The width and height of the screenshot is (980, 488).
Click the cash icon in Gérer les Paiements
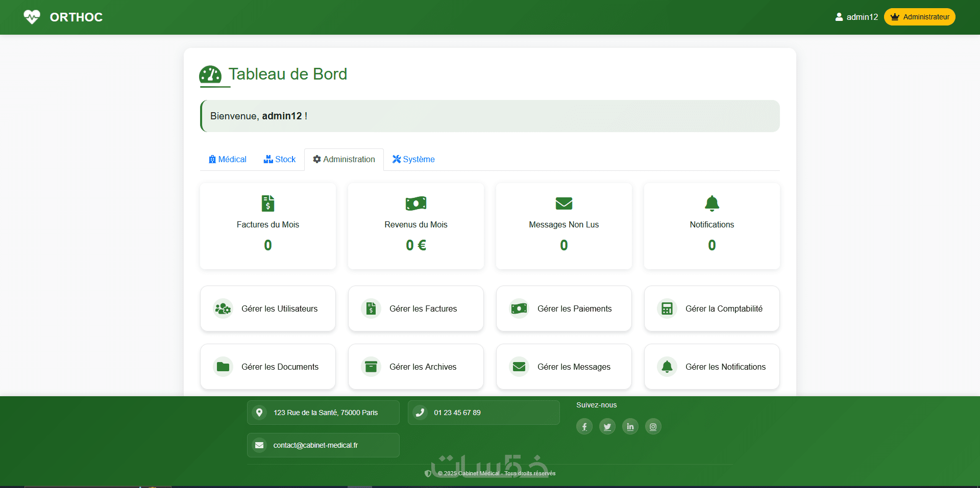(519, 309)
